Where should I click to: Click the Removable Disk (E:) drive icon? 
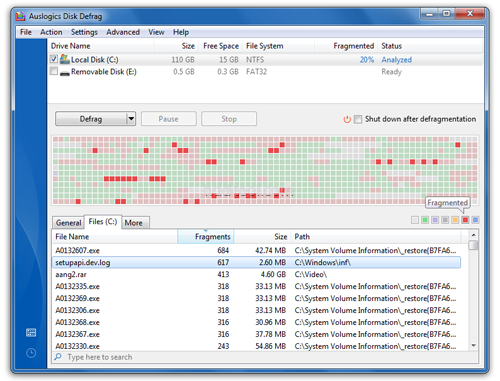[x=65, y=73]
